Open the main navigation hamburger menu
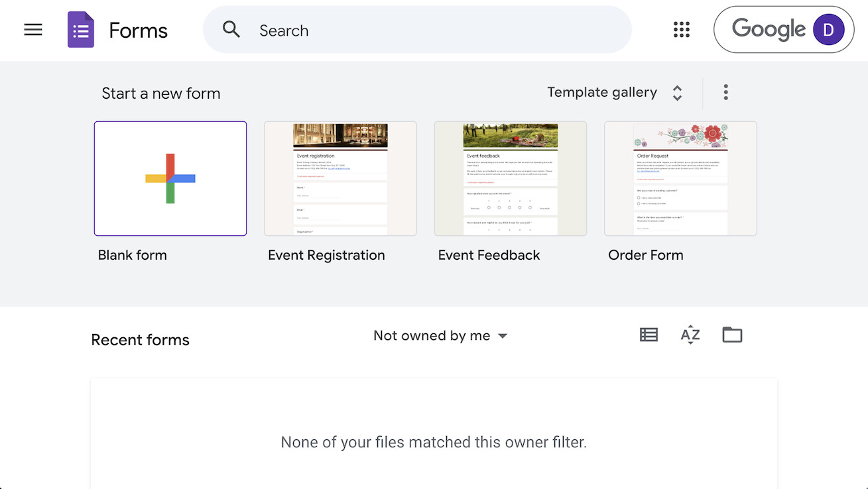Image resolution: width=868 pixels, height=489 pixels. coord(32,29)
